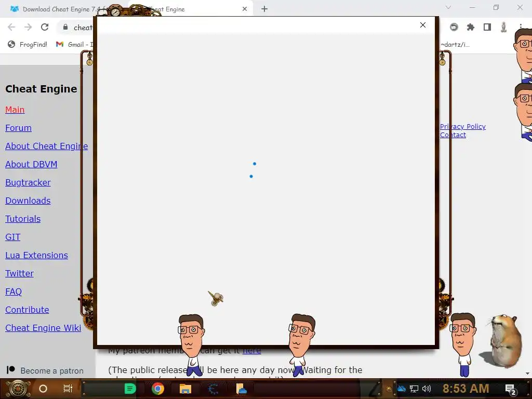532x399 pixels.
Task: Click the browser forward arrow
Action: tap(28, 27)
